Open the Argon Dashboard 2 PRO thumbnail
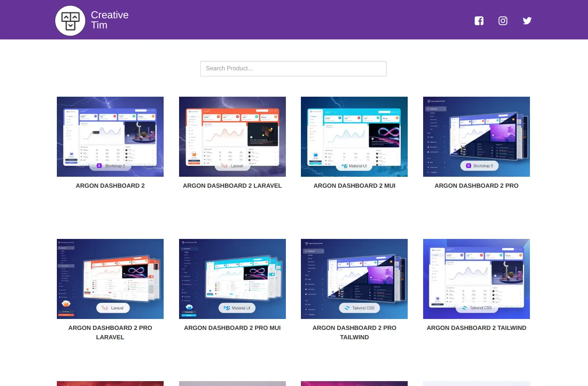This screenshot has width=588, height=386. point(476,137)
